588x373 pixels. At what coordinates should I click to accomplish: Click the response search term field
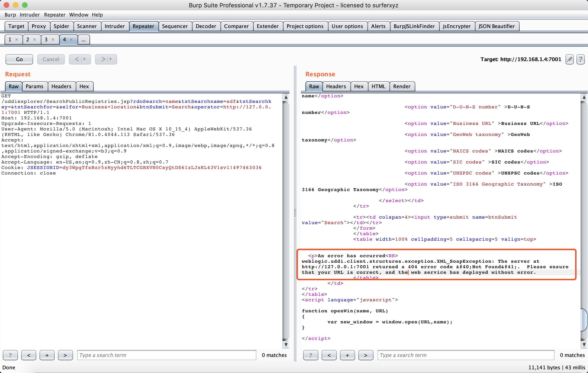pyautogui.click(x=465, y=355)
